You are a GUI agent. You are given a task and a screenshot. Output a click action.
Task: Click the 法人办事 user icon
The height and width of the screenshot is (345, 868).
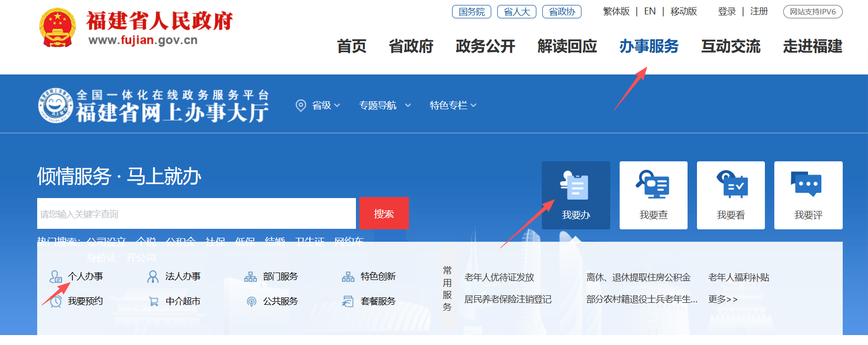click(153, 276)
